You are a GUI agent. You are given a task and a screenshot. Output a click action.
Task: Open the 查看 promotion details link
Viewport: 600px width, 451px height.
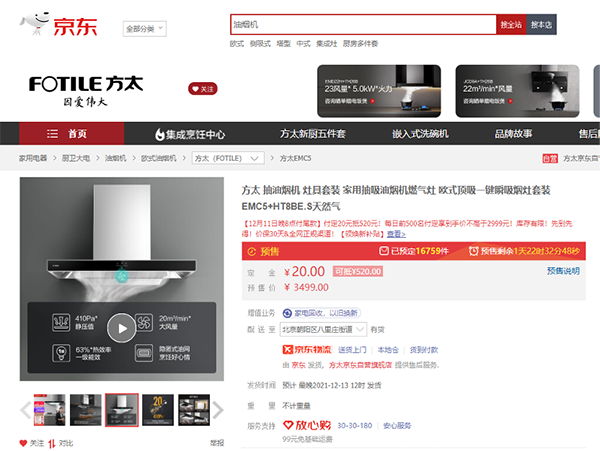pyautogui.click(x=396, y=234)
